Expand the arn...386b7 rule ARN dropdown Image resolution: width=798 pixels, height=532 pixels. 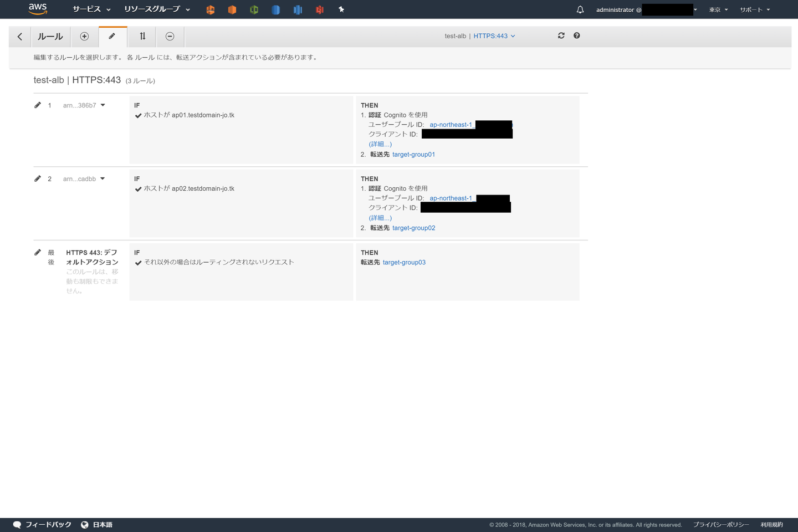point(84,105)
